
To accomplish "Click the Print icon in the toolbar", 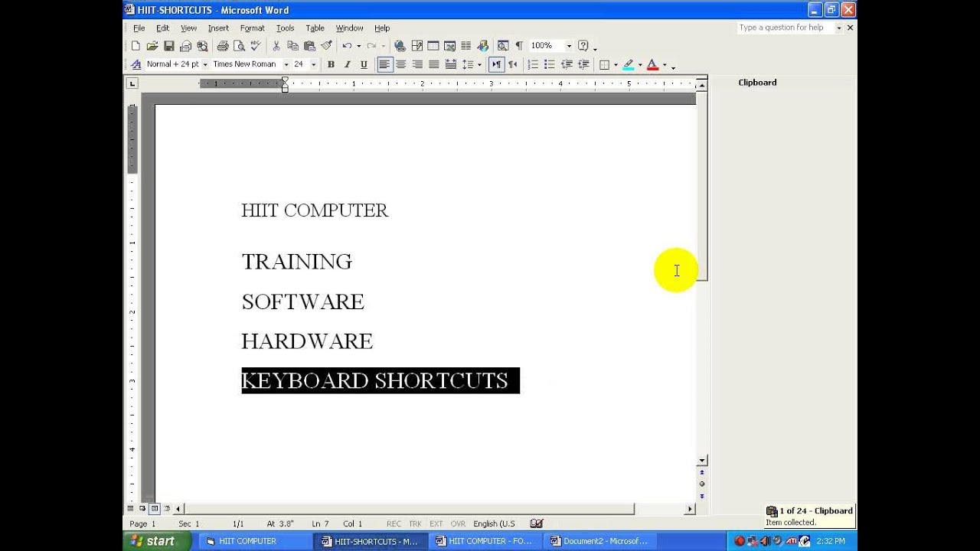I will click(223, 46).
